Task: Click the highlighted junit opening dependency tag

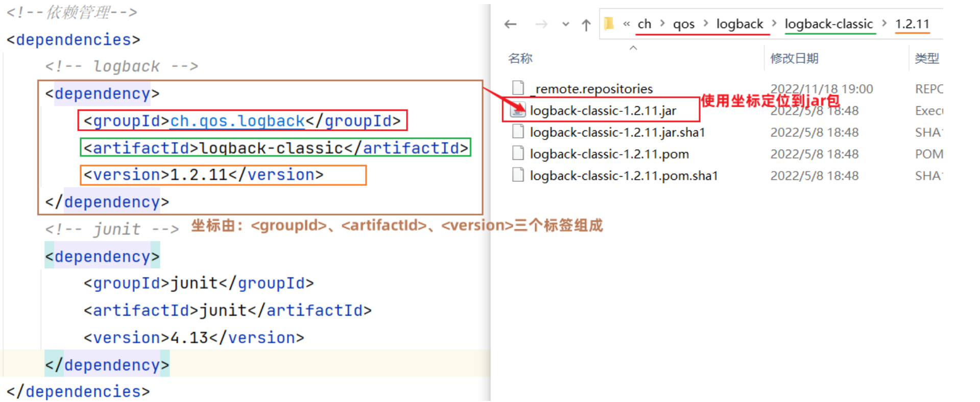Action: pos(102,256)
